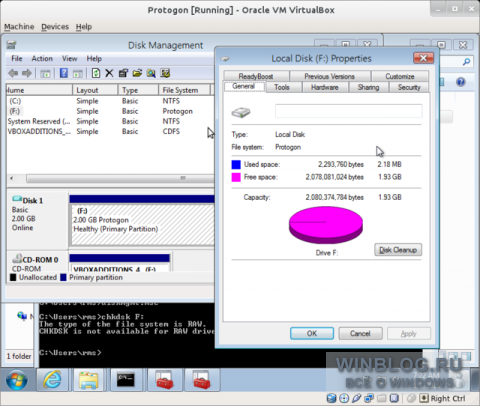Viewport: 480px width, 406px height.
Task: Sort by the File System column header
Action: coord(184,90)
